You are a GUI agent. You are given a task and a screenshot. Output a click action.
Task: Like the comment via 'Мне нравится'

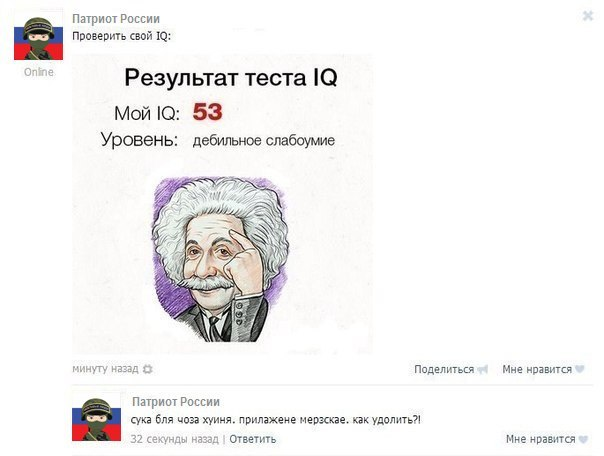coord(540,439)
